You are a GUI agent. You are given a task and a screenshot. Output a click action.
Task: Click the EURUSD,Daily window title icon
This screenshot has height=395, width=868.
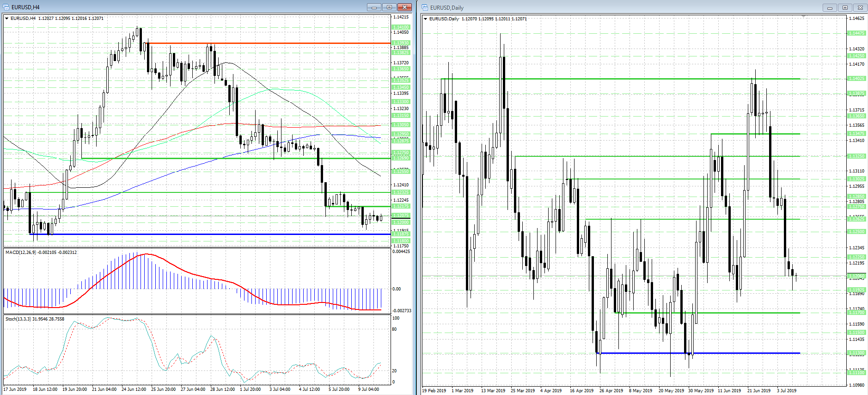(425, 7)
